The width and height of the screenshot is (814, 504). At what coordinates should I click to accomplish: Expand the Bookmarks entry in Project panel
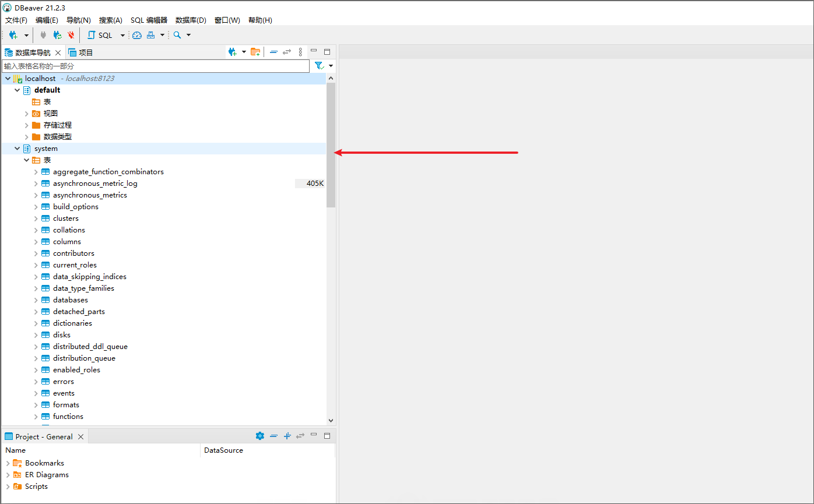(x=6, y=463)
